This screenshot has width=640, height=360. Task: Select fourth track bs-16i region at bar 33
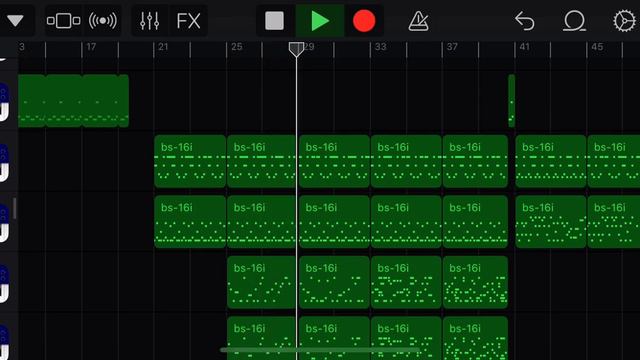click(406, 282)
